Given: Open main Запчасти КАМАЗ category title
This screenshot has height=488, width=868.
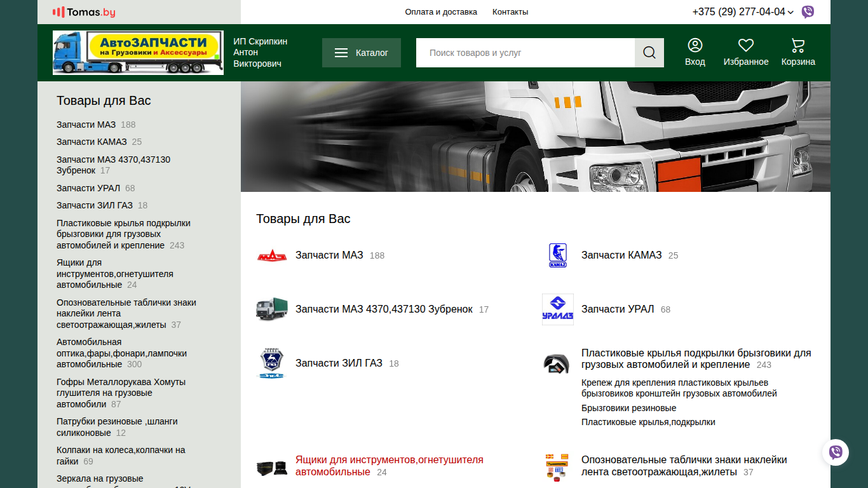Looking at the screenshot, I should [x=621, y=255].
